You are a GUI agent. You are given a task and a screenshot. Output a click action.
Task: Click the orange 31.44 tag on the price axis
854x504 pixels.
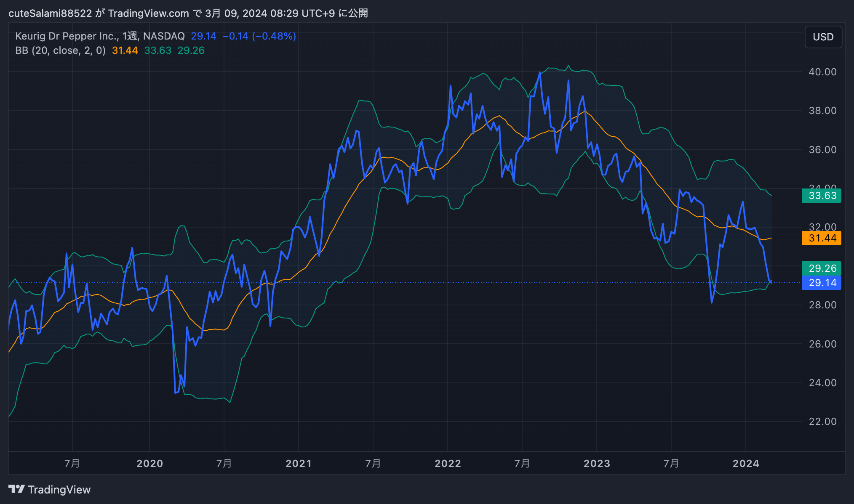(822, 238)
